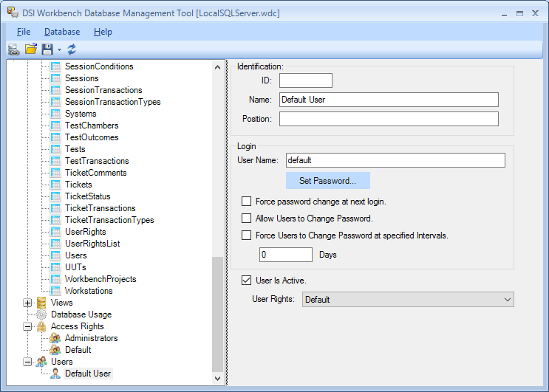Click the tree scroll up arrow
Image resolution: width=549 pixels, height=392 pixels.
[217, 67]
